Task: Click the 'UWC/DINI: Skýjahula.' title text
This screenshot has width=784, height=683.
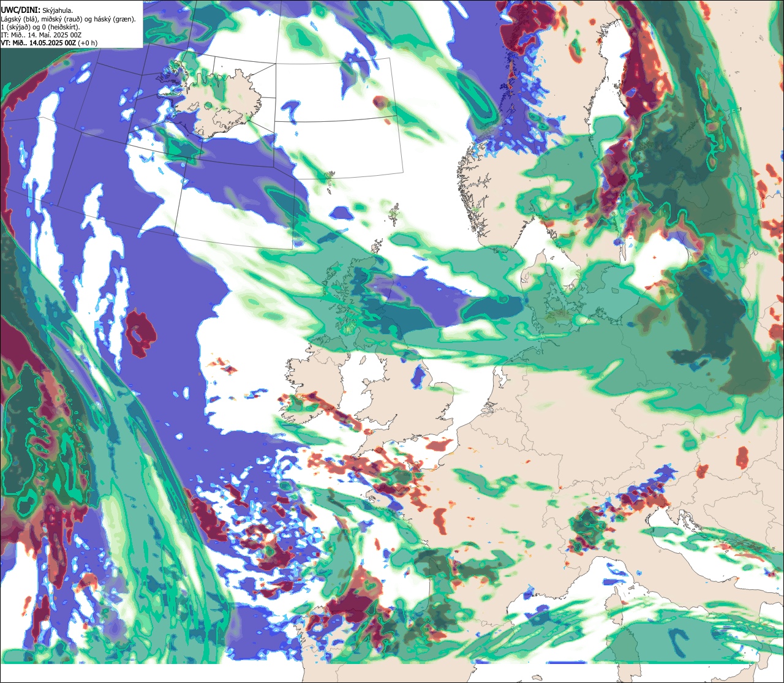Action: point(37,9)
